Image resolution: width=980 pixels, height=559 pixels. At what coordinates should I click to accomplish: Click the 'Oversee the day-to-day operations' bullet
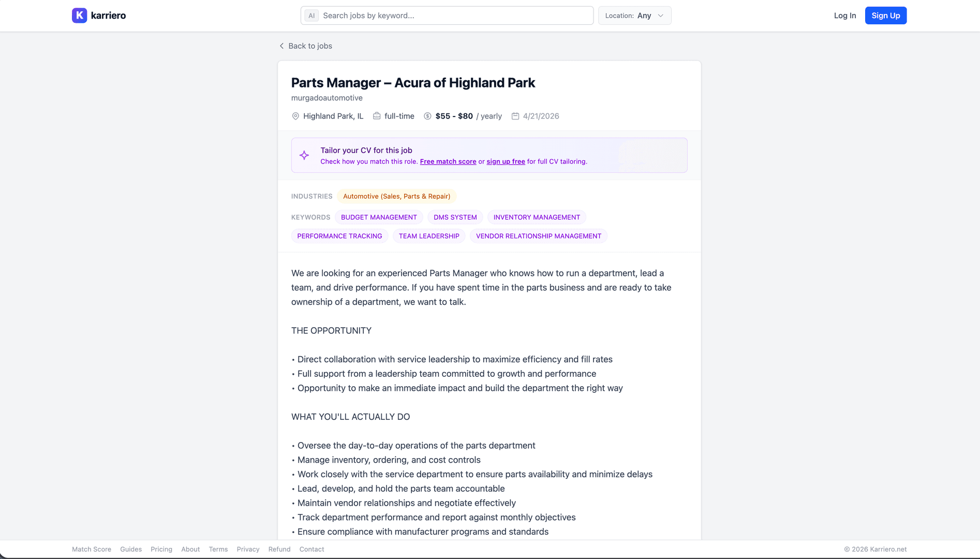(413, 446)
